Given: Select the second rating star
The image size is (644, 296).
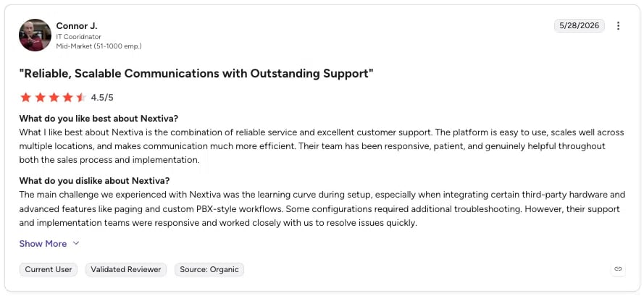Looking at the screenshot, I should (40, 97).
